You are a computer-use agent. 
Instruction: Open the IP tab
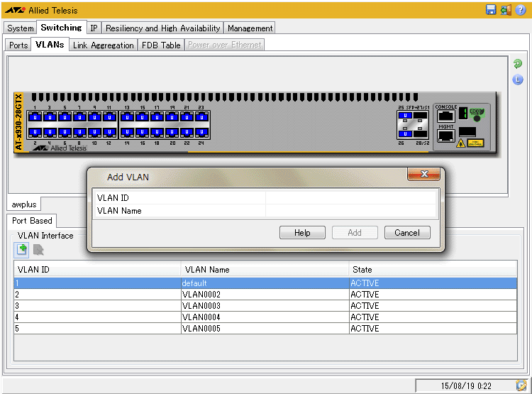(94, 28)
